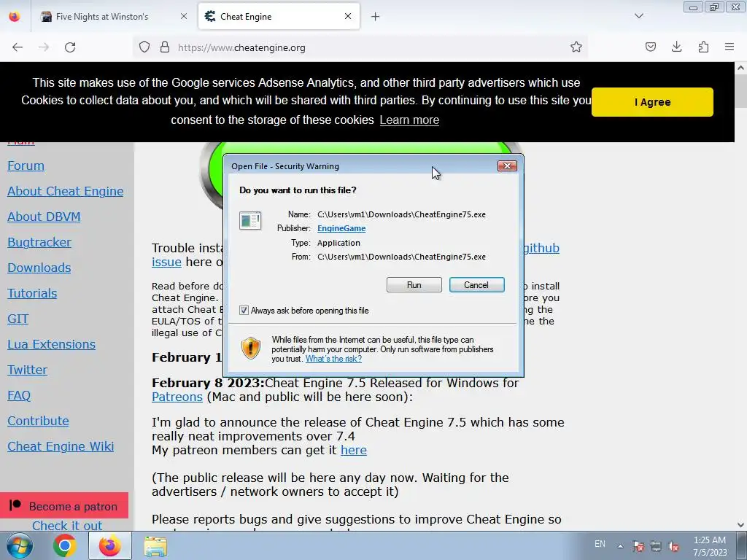747x560 pixels.
Task: Launch Chrome from the taskbar
Action: click(x=65, y=546)
